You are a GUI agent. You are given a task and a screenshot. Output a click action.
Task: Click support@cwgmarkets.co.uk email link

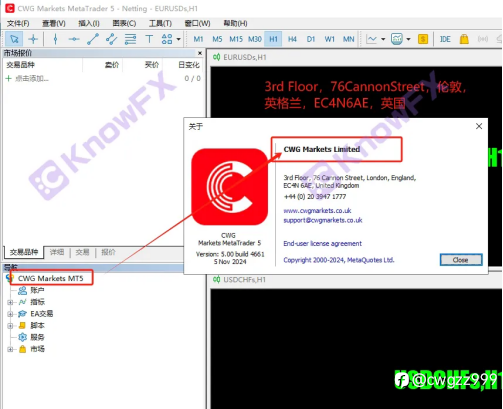click(323, 220)
